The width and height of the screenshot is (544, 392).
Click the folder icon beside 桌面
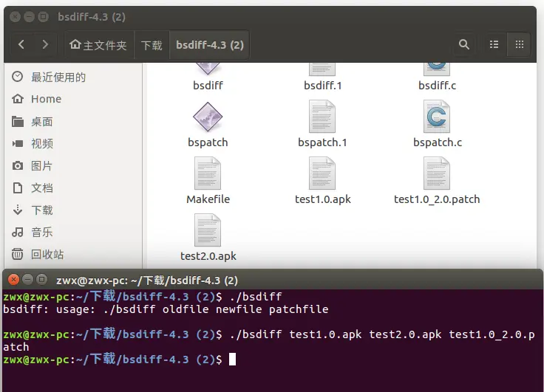17,122
